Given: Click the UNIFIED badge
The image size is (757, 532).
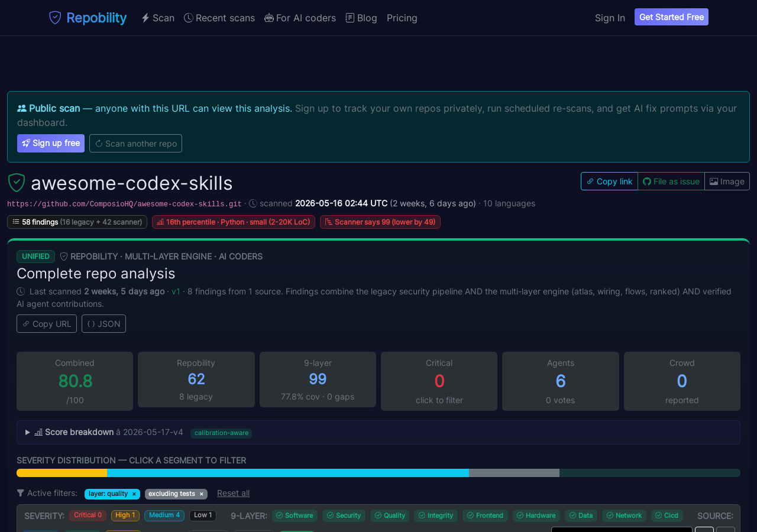Looking at the screenshot, I should [x=35, y=257].
